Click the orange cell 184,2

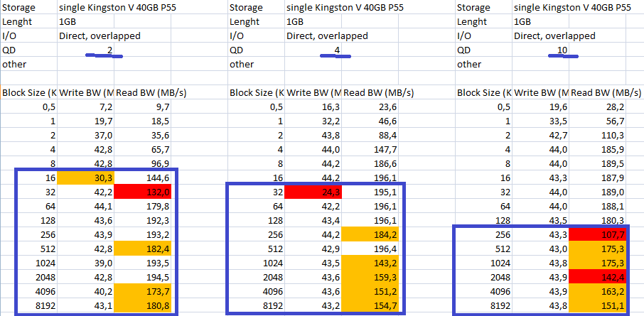coord(370,235)
